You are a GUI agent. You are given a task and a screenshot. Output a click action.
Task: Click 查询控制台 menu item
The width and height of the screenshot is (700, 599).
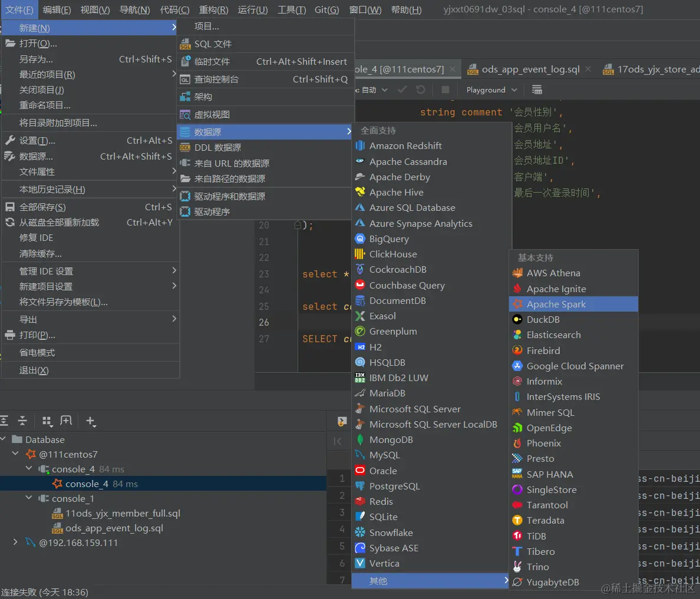point(265,79)
